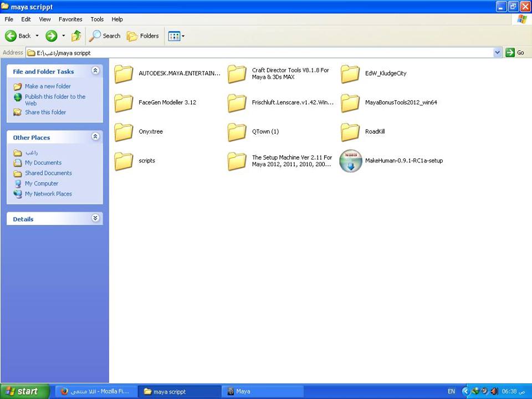Expand hidden tray icons arrow
Viewport: 532px width, 399px height.
(x=465, y=392)
